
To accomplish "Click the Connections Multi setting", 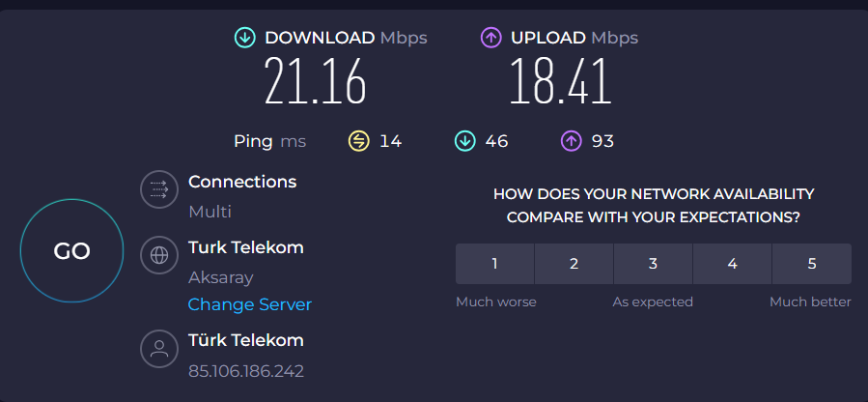I will pyautogui.click(x=210, y=212).
